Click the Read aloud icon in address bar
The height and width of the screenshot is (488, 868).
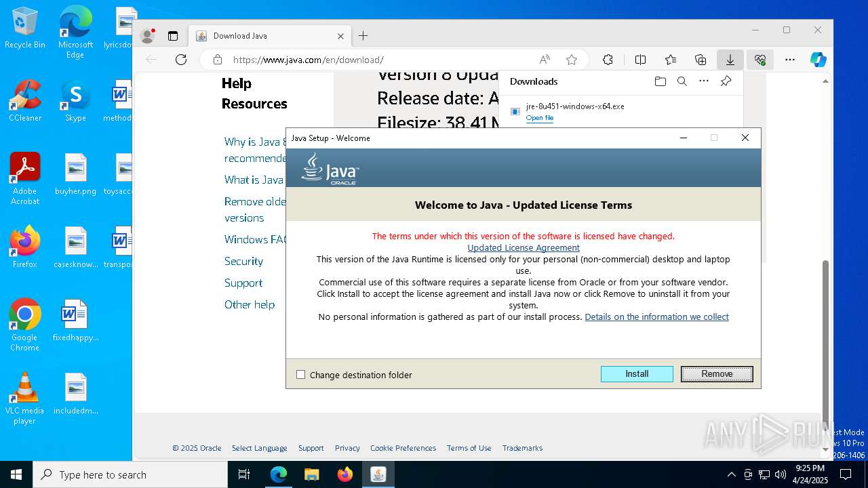pos(545,60)
